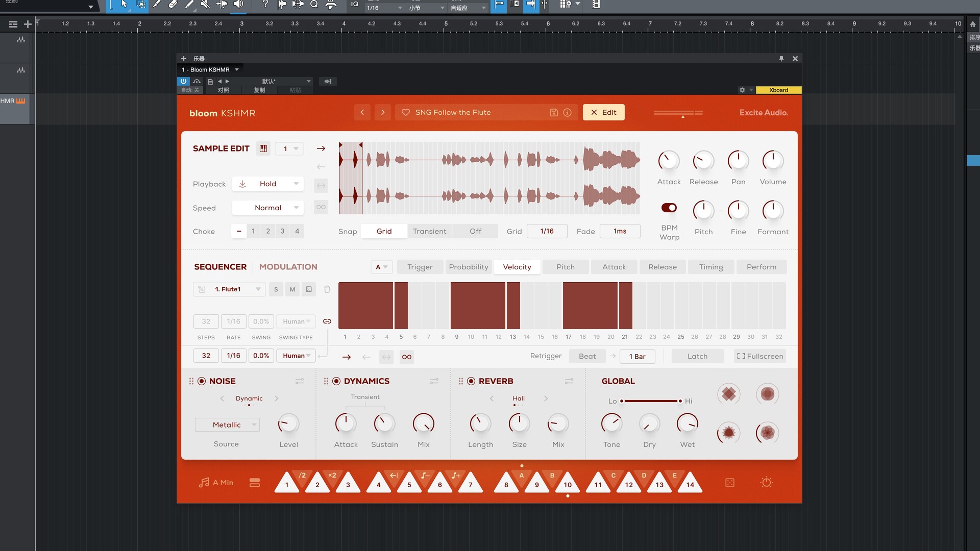Viewport: 980px width, 551px height.
Task: Open the bottom bar timer settings icon
Action: 767,482
